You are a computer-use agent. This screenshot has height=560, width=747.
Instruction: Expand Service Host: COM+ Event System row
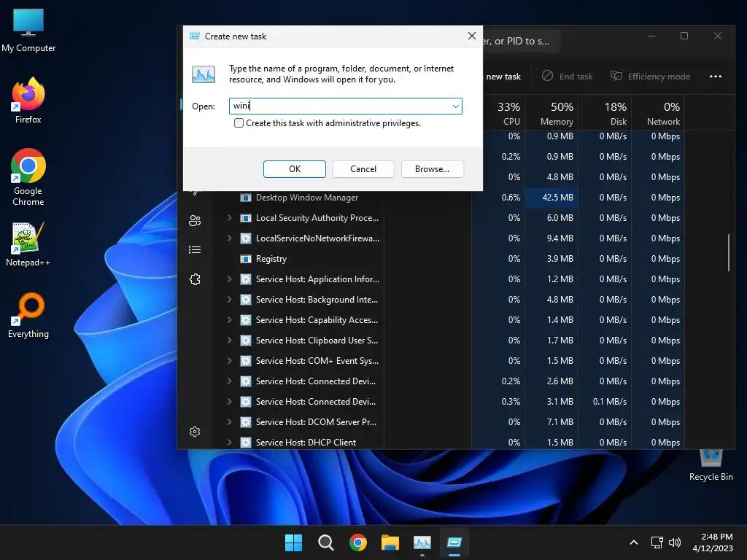tap(229, 361)
